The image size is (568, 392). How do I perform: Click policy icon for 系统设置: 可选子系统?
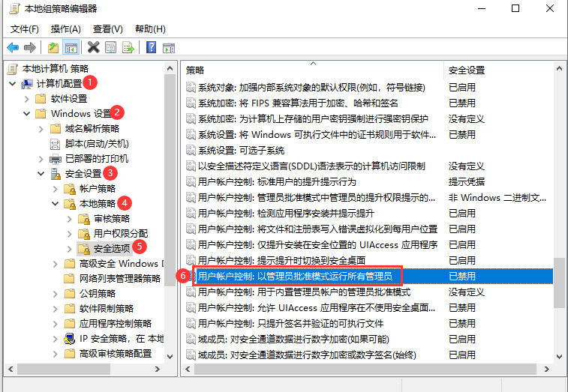(x=191, y=150)
